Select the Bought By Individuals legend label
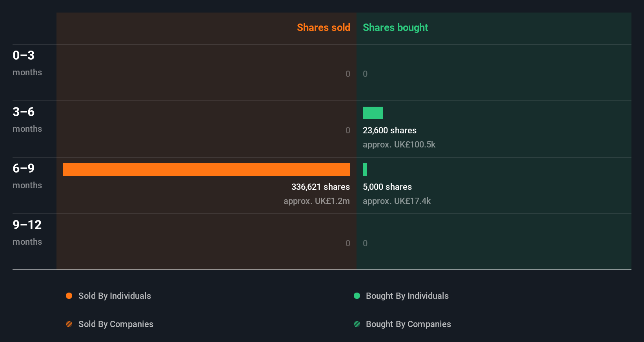Viewport: 644px width, 342px height. pyautogui.click(x=407, y=296)
